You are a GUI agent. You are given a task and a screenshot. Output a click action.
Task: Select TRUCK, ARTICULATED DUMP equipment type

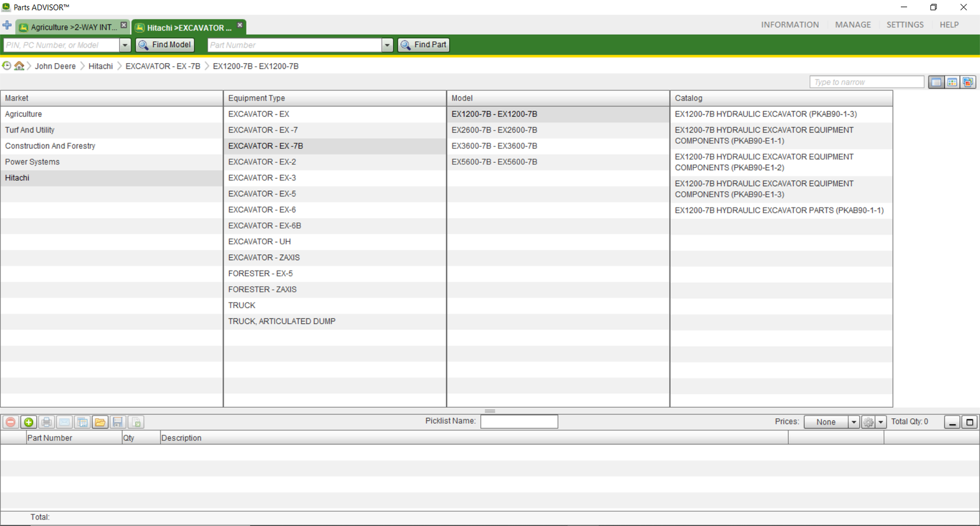click(334, 321)
